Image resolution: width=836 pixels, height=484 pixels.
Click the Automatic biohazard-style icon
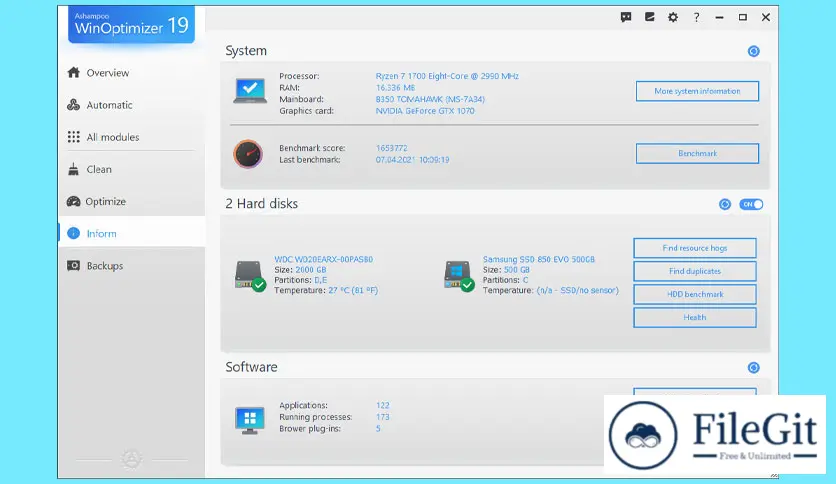click(74, 104)
